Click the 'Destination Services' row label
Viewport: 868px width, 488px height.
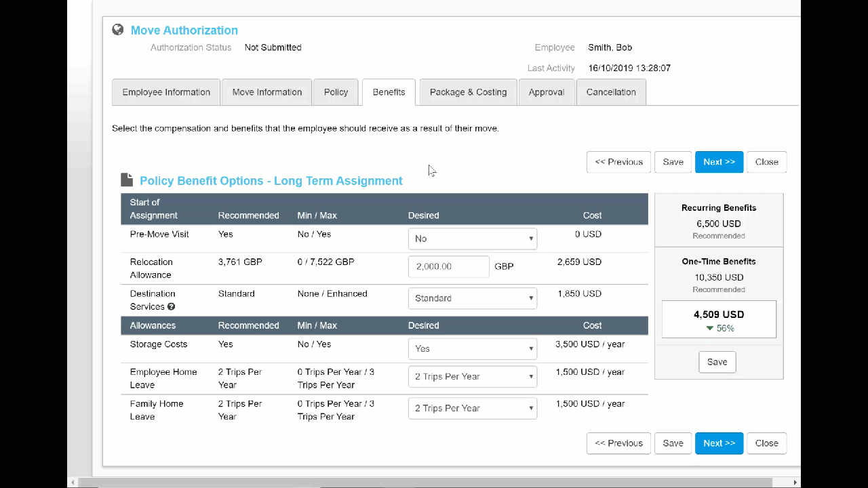pyautogui.click(x=153, y=300)
